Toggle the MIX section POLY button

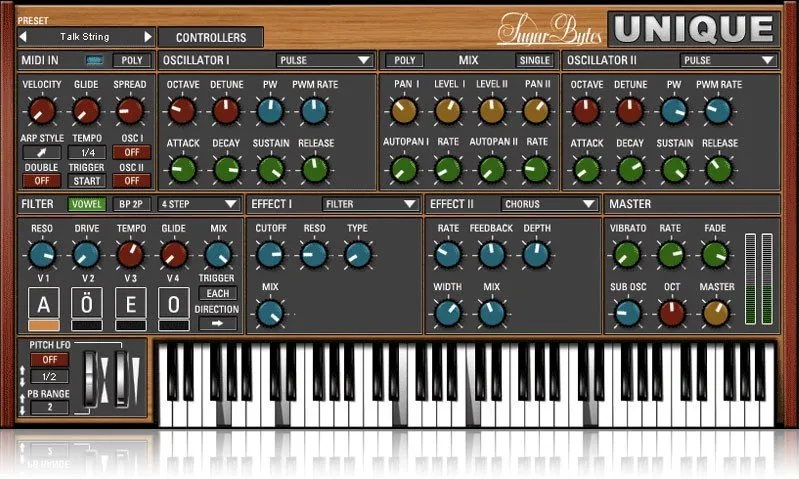[405, 60]
